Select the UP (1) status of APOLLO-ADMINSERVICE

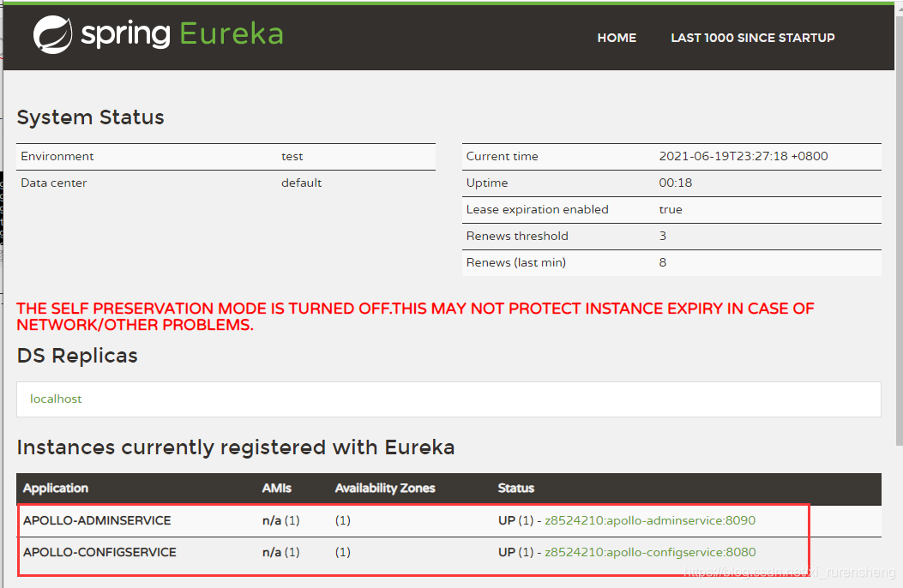[x=516, y=520]
